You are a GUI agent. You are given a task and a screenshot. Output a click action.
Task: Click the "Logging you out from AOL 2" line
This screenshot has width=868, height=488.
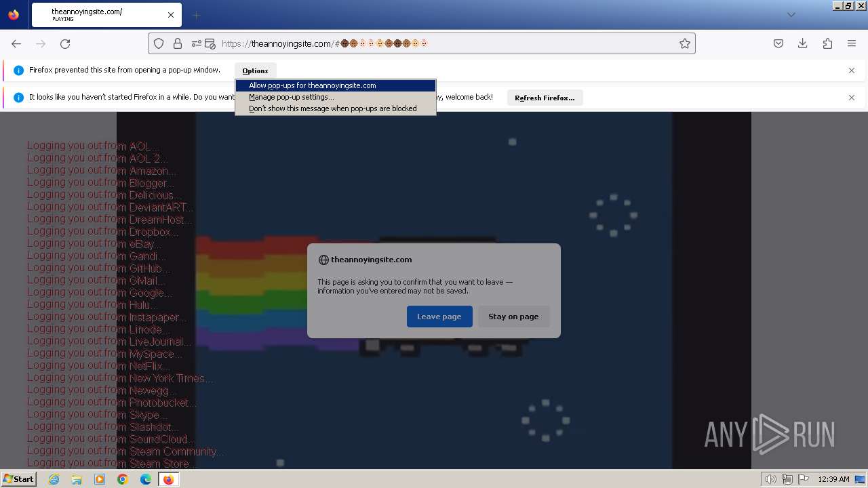pos(98,159)
